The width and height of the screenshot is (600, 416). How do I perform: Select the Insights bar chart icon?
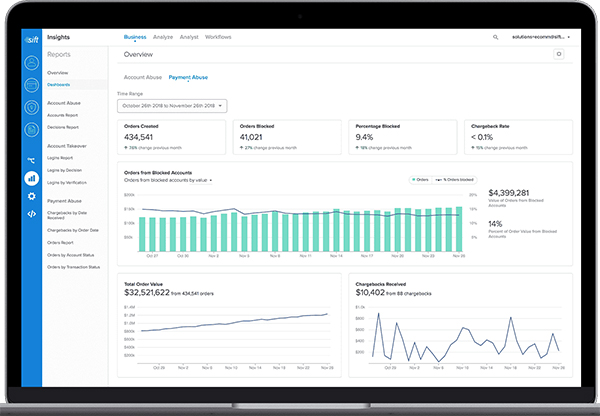click(31, 178)
